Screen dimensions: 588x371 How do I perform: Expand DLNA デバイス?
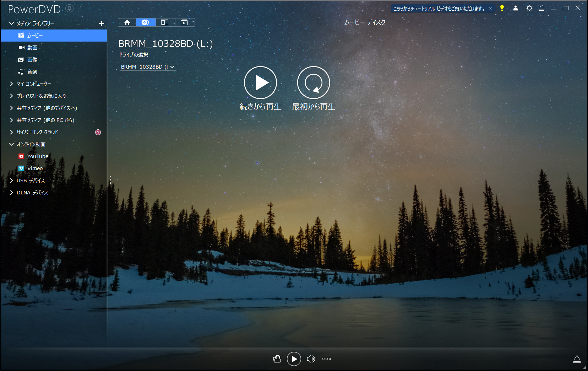click(x=12, y=193)
